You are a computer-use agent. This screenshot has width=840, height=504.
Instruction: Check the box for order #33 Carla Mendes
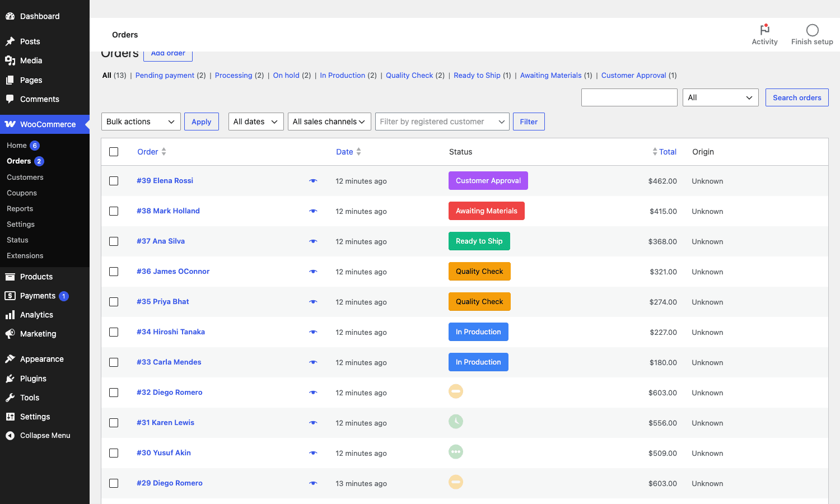tap(114, 362)
